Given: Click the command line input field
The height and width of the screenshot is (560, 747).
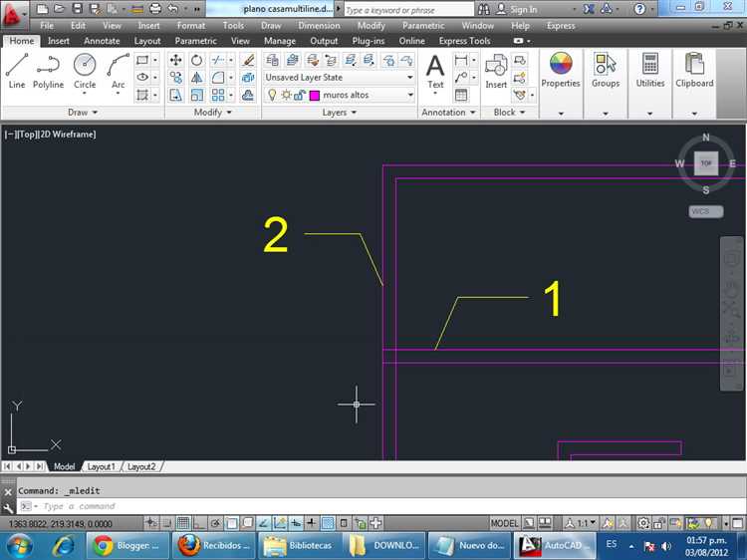Looking at the screenshot, I should 381,506.
